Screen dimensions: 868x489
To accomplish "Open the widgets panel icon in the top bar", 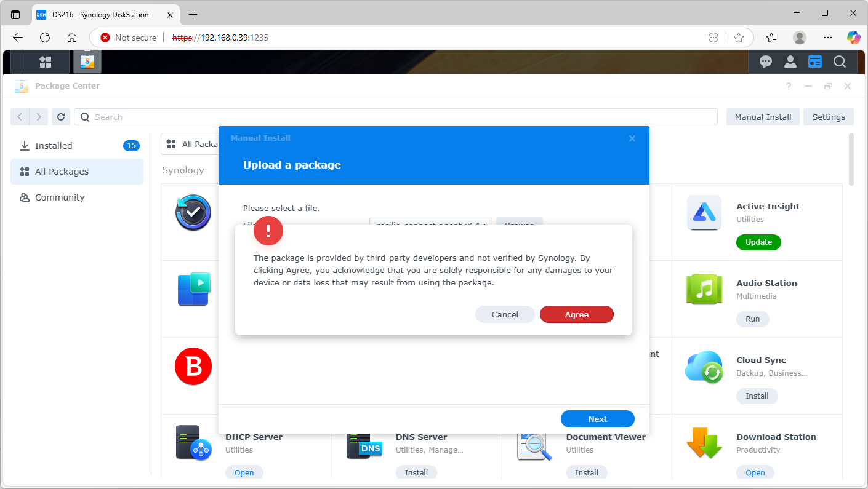I will 814,62.
